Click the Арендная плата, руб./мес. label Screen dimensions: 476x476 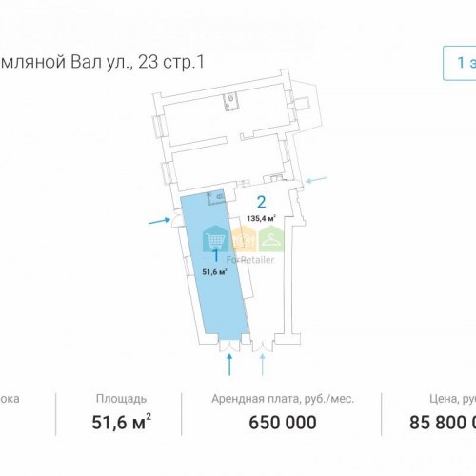click(283, 399)
